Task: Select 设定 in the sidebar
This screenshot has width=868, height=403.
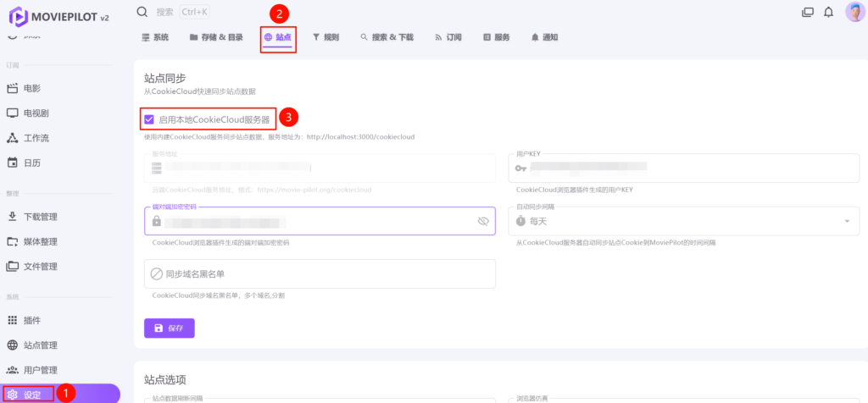Action: [32, 394]
